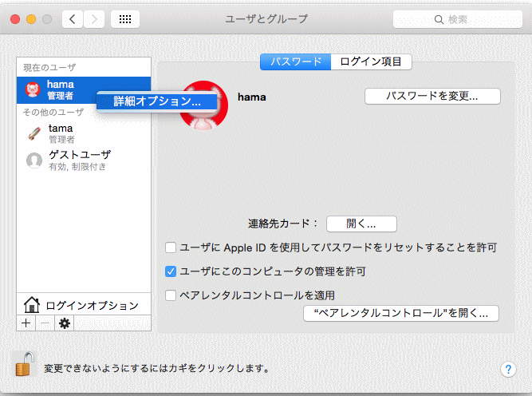Choose 詳細オプション… from context menu
This screenshot has height=396, width=532.
[157, 101]
